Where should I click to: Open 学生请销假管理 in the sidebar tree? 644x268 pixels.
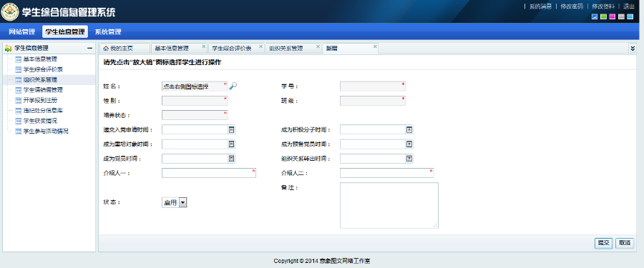[x=43, y=90]
